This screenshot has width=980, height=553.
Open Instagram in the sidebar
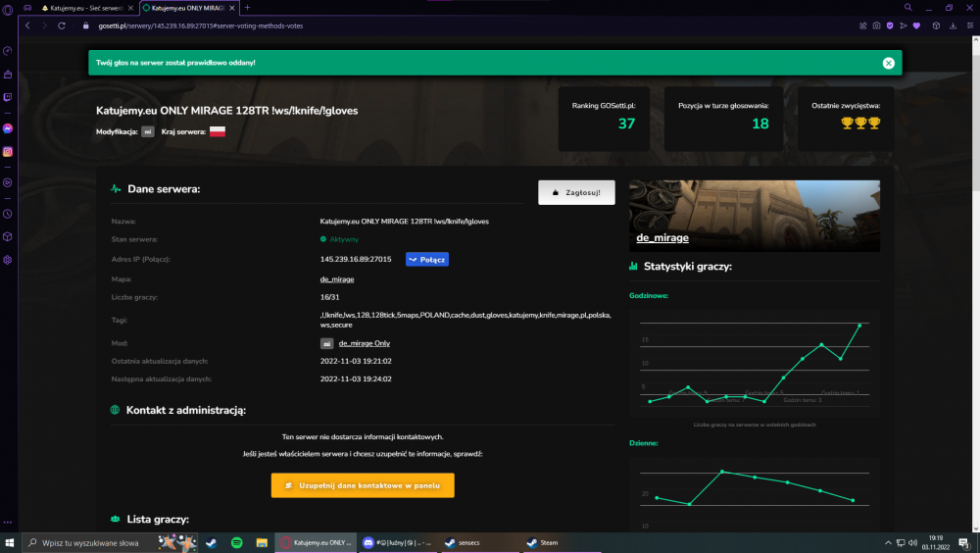(x=8, y=151)
